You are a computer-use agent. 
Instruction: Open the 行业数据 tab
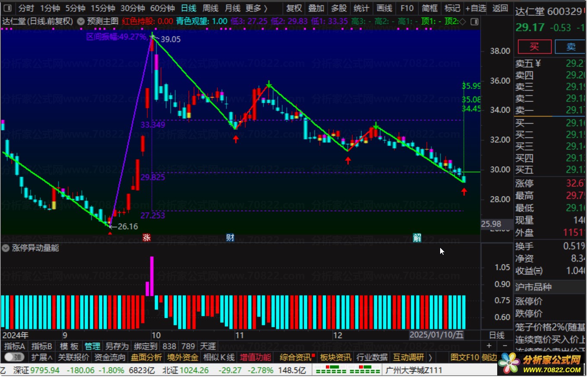(372, 357)
